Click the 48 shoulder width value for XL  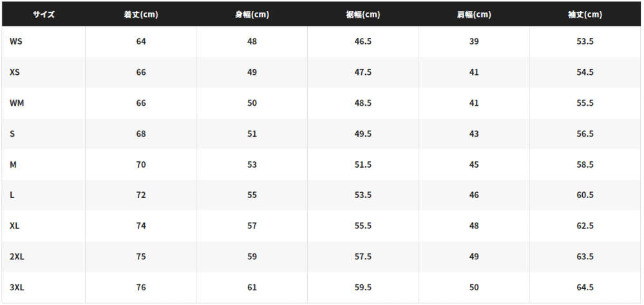click(x=474, y=226)
